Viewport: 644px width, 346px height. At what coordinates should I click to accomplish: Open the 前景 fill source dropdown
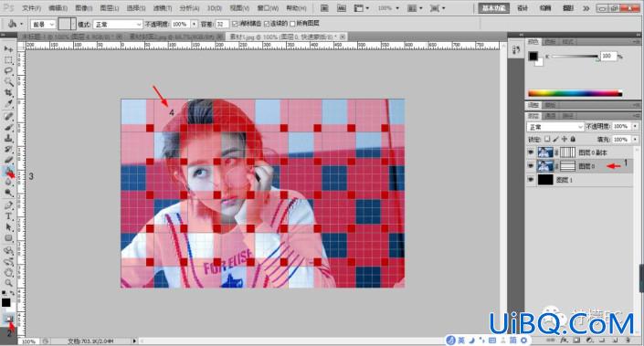click(43, 25)
